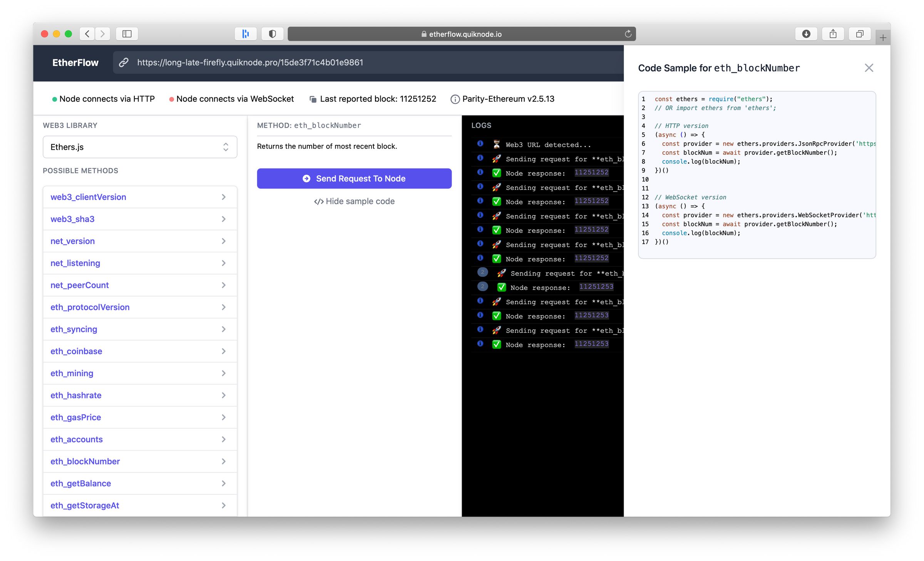This screenshot has width=924, height=561.
Task: Close the Code Sample panel
Action: 869,68
